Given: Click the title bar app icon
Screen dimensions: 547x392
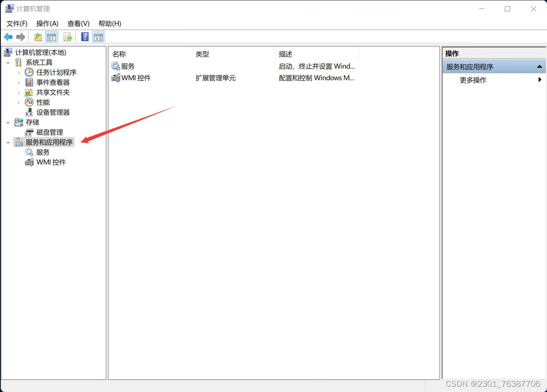Looking at the screenshot, I should 9,8.
